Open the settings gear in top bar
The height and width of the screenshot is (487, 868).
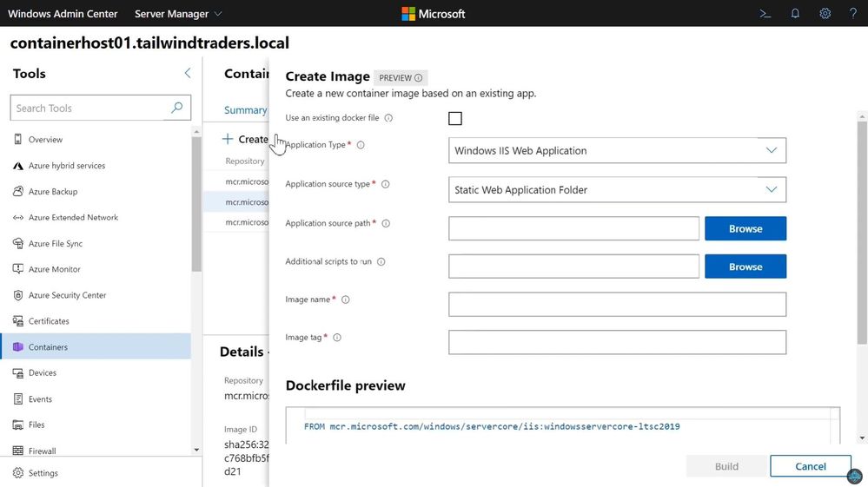tap(825, 14)
